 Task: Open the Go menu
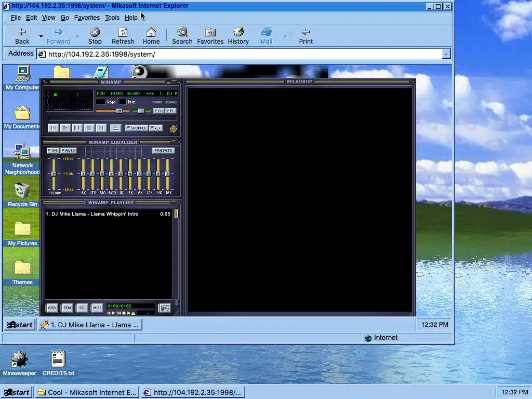tap(64, 18)
